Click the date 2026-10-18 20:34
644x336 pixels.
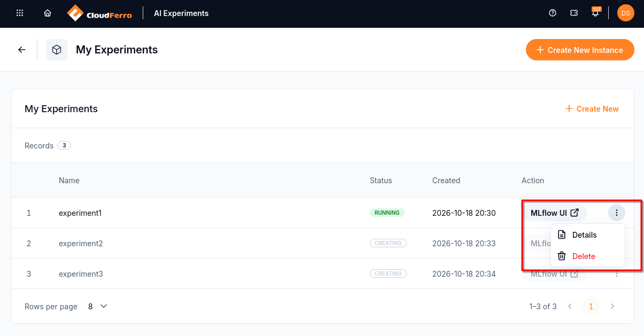pos(464,274)
